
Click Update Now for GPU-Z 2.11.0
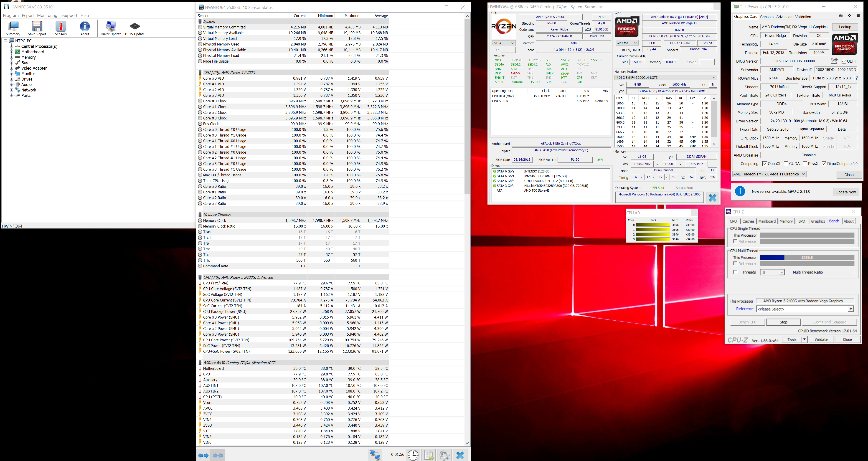(x=845, y=192)
